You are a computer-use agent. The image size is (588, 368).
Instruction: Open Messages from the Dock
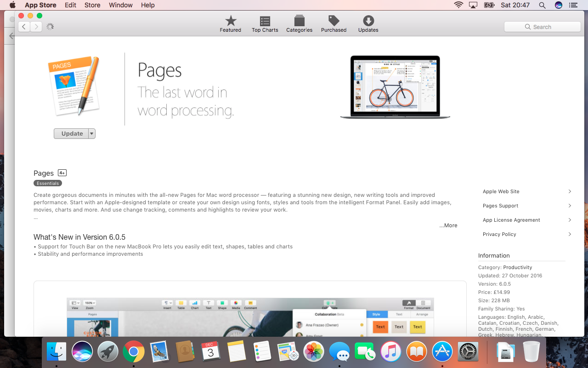(x=339, y=352)
